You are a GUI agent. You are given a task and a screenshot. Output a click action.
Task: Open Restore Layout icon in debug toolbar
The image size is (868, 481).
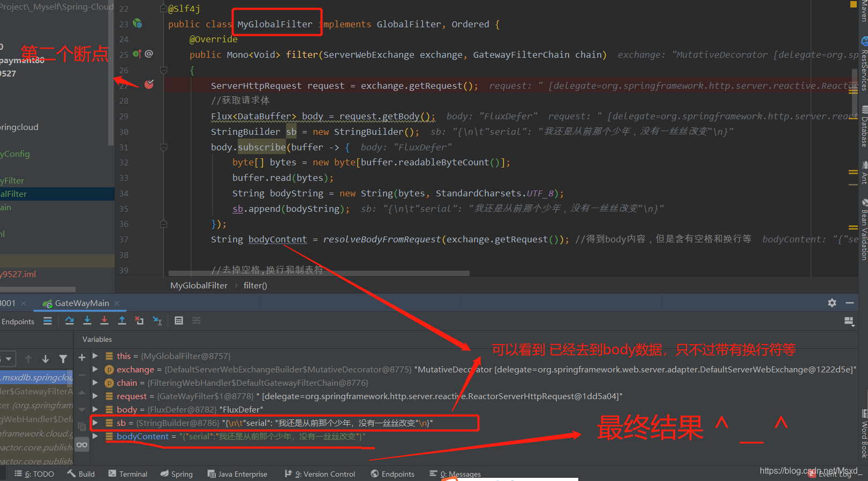tap(849, 321)
